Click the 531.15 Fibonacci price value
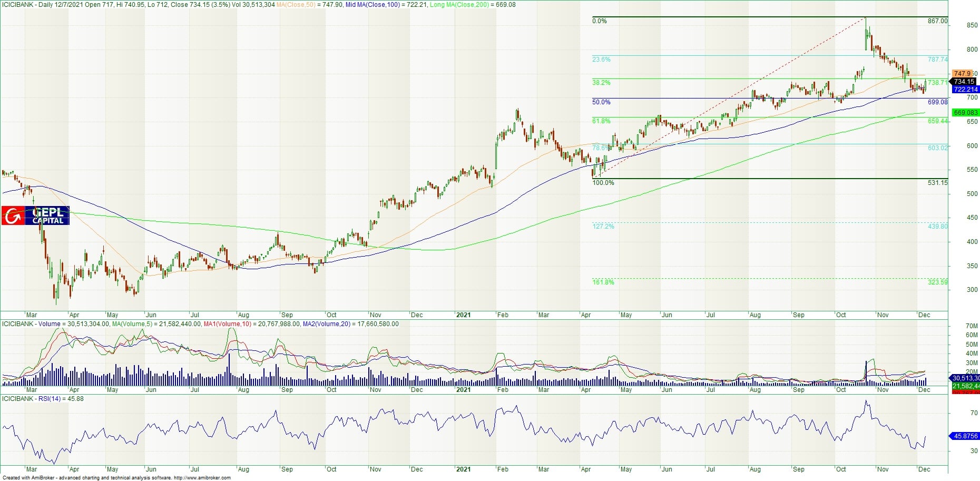The width and height of the screenshot is (980, 481). pyautogui.click(x=937, y=183)
